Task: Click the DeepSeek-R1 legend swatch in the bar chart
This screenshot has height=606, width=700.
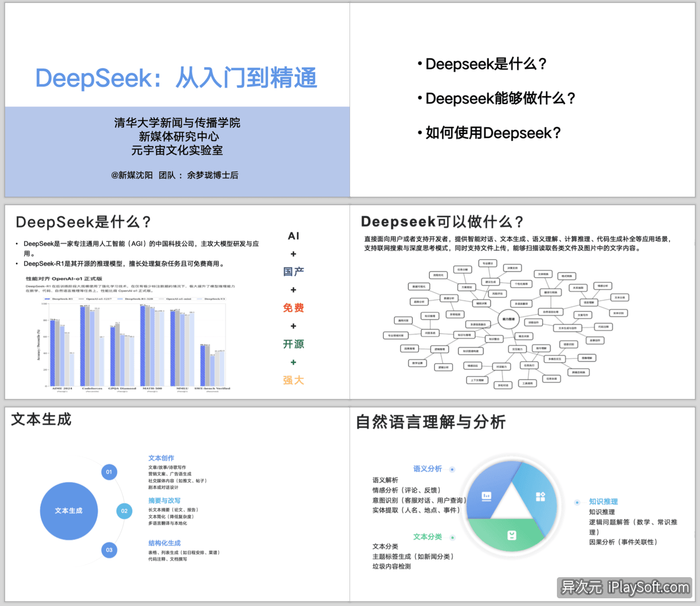Action: (48, 299)
